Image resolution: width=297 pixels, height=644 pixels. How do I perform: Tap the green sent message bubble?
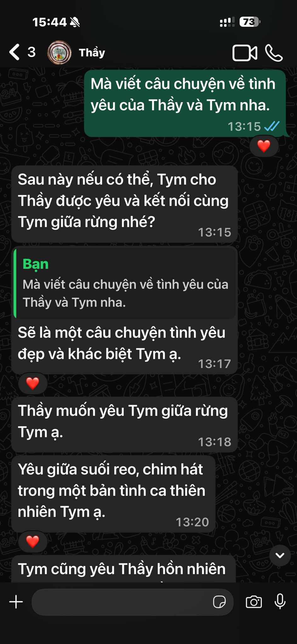coord(185,103)
